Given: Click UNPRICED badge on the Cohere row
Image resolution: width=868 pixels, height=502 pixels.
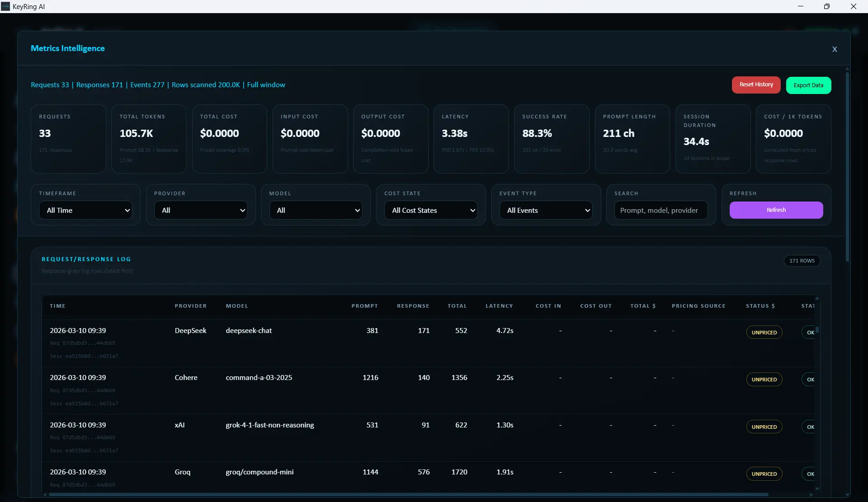Looking at the screenshot, I should (764, 379).
